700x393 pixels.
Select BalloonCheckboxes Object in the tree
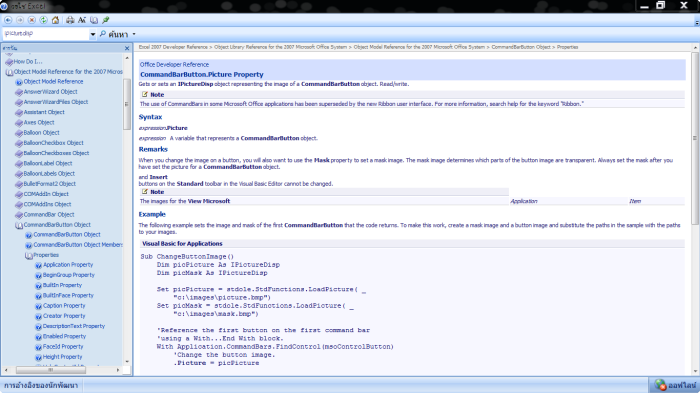point(56,154)
